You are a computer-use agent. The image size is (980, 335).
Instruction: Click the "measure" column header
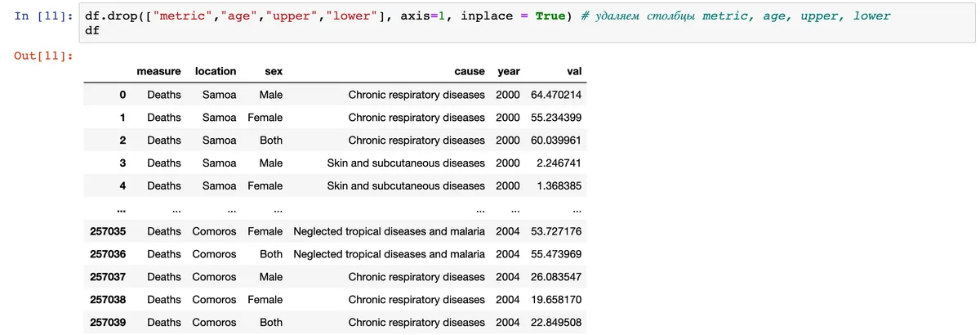158,72
